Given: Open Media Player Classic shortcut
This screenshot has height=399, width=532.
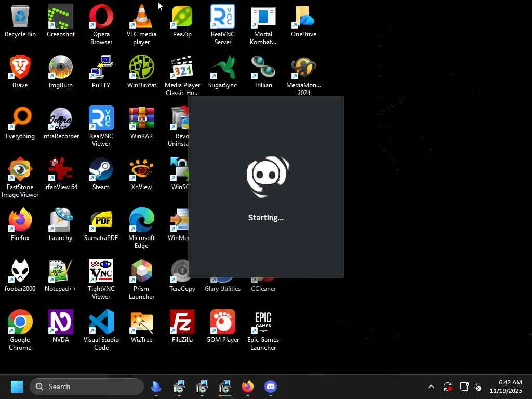Looking at the screenshot, I should [182, 75].
